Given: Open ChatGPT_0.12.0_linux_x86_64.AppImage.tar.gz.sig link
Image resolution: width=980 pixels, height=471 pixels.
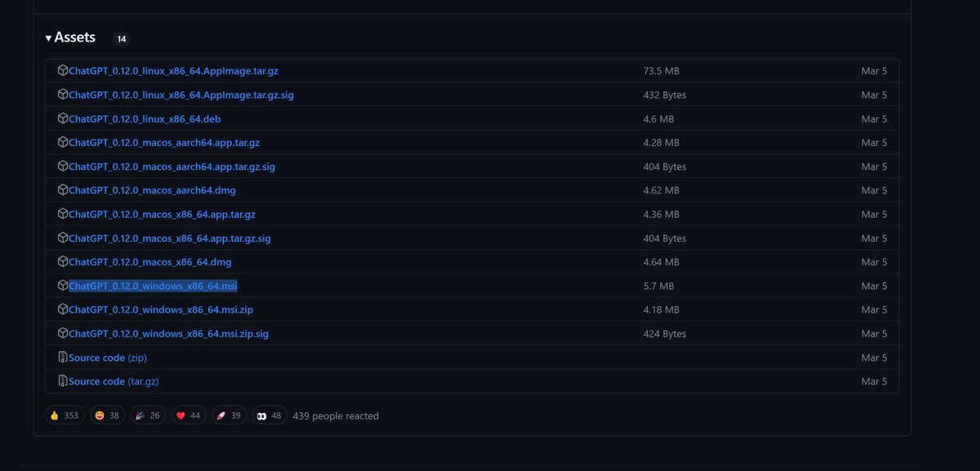Looking at the screenshot, I should pos(181,95).
